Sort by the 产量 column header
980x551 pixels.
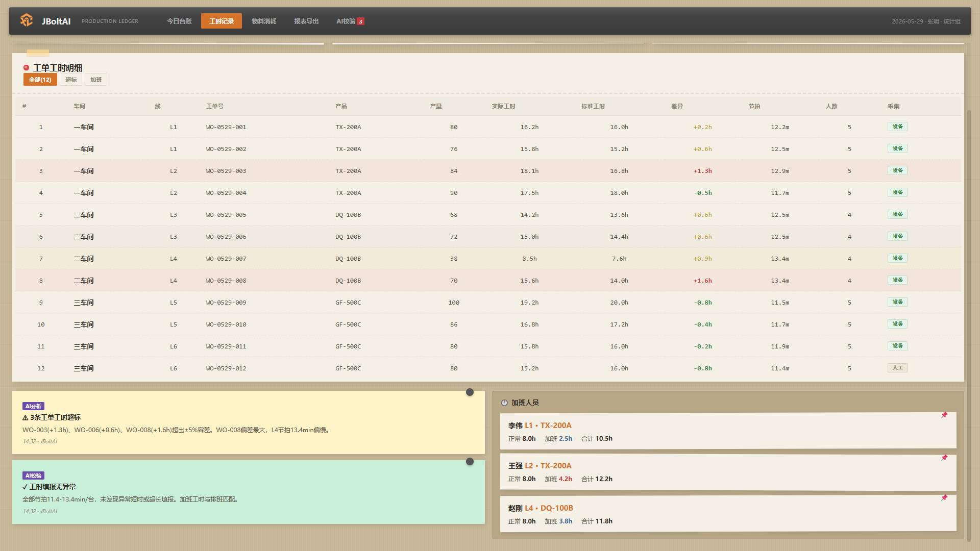point(436,106)
